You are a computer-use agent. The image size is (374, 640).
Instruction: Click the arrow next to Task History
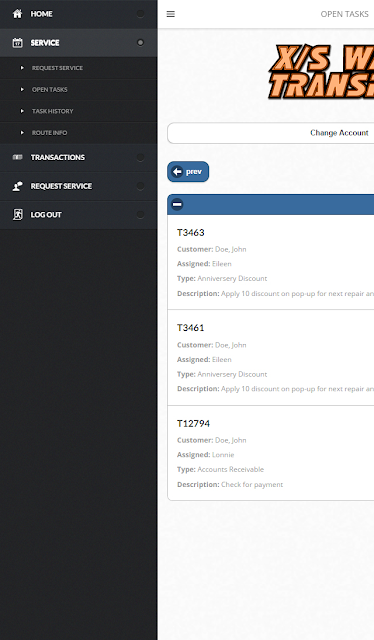(x=22, y=111)
